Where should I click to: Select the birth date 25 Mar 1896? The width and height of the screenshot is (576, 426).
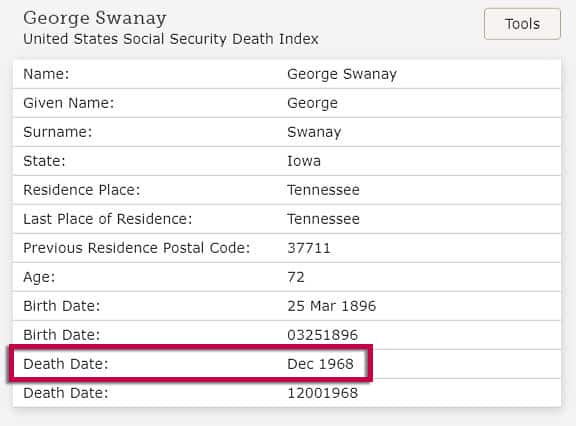point(332,306)
